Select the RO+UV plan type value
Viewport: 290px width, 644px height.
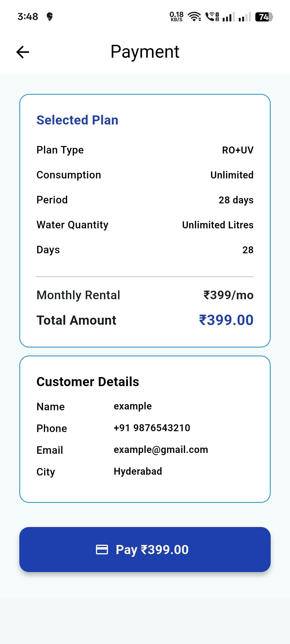(238, 150)
